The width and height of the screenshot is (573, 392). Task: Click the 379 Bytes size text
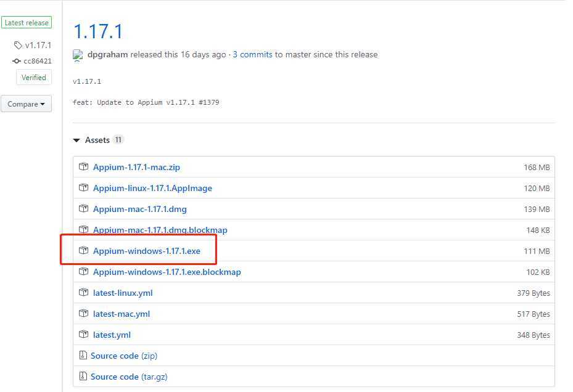coord(533,293)
